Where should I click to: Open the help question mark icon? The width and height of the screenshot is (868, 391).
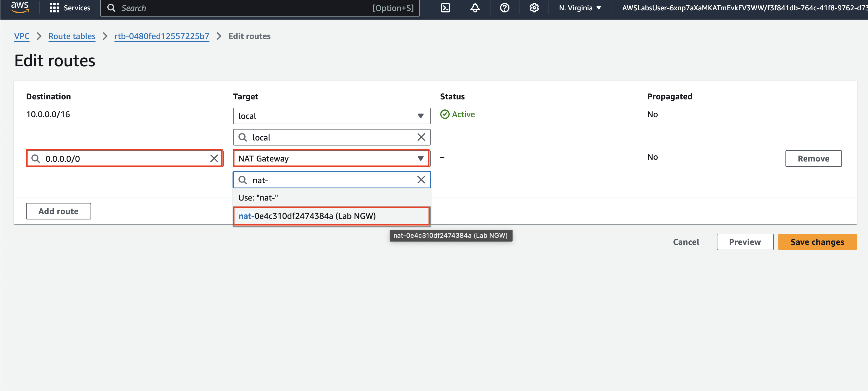504,8
